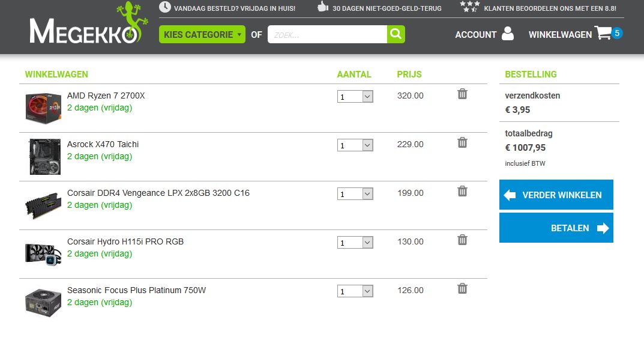The image size is (644, 352).
Task: Click the shipping cost € 3,95
Action: point(517,110)
